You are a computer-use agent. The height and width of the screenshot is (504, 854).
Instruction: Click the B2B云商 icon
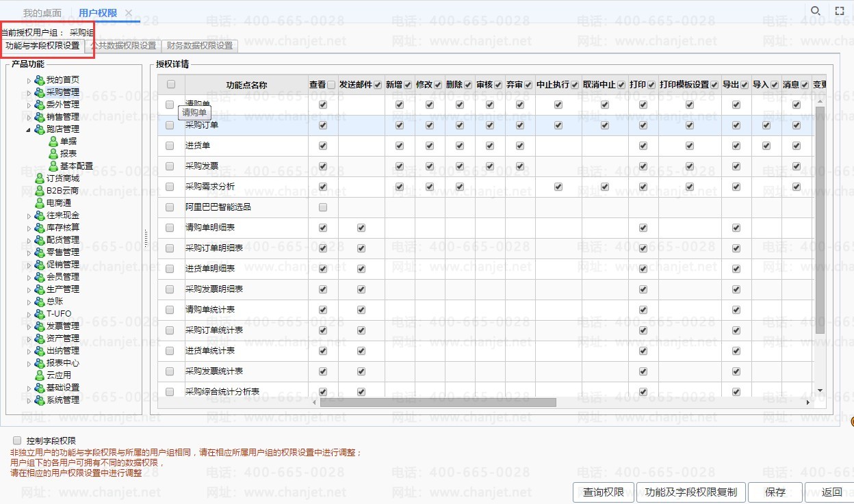40,191
